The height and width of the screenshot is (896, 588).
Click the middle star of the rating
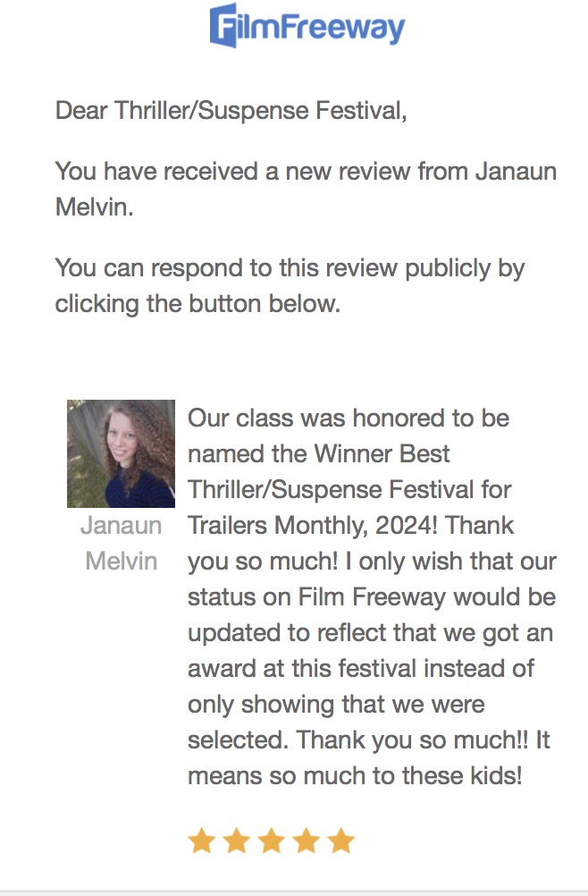[271, 841]
